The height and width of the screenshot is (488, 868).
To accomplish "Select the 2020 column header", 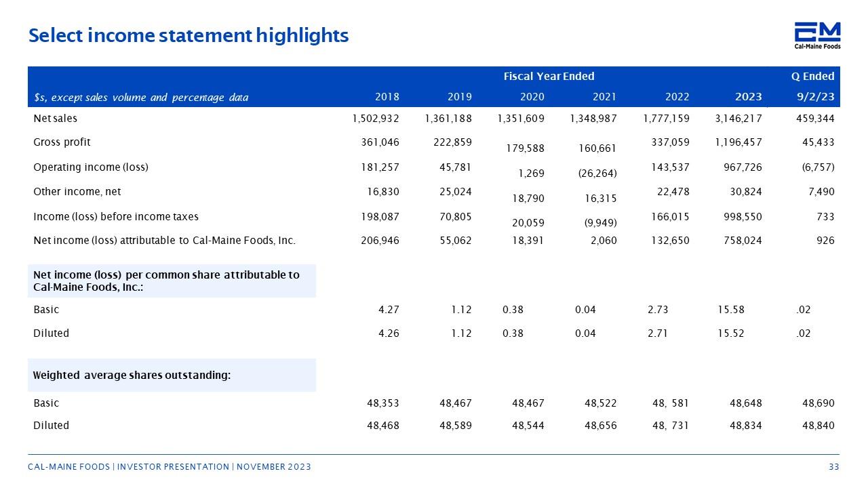I will click(532, 97).
